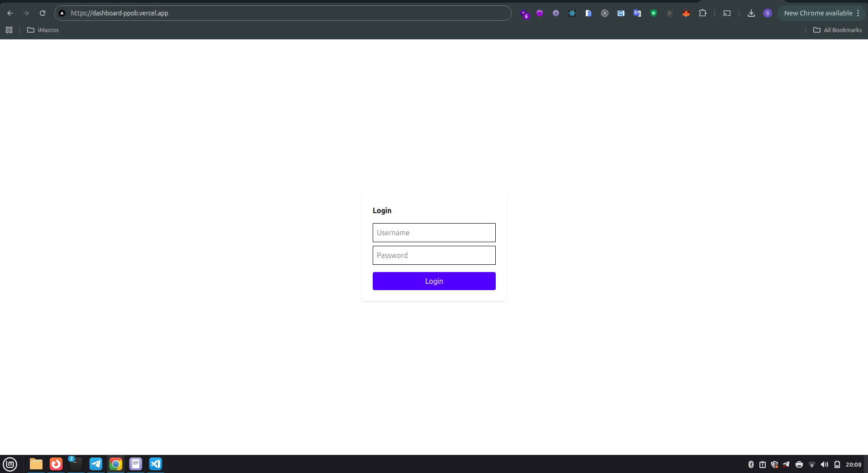Open React Developer Tools extension

572,13
